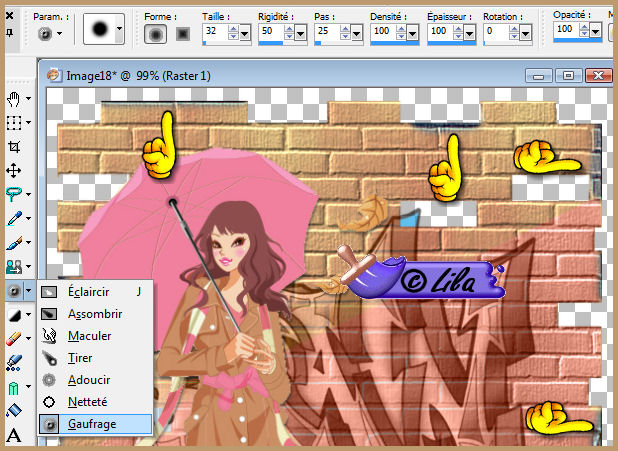
Task: Expand the brush tip picker dropdown
Action: point(120,31)
